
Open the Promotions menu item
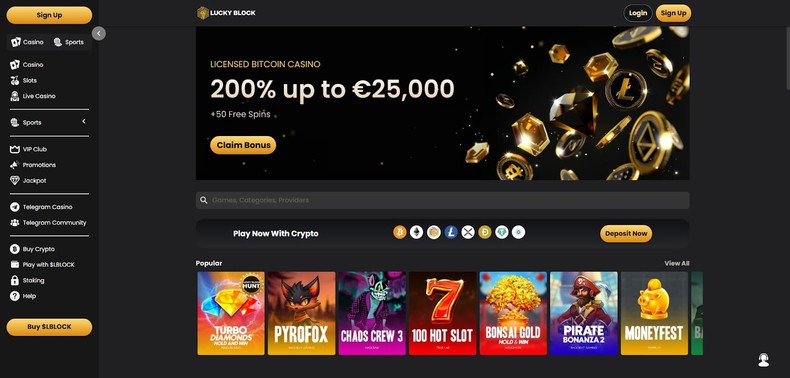(x=33, y=165)
